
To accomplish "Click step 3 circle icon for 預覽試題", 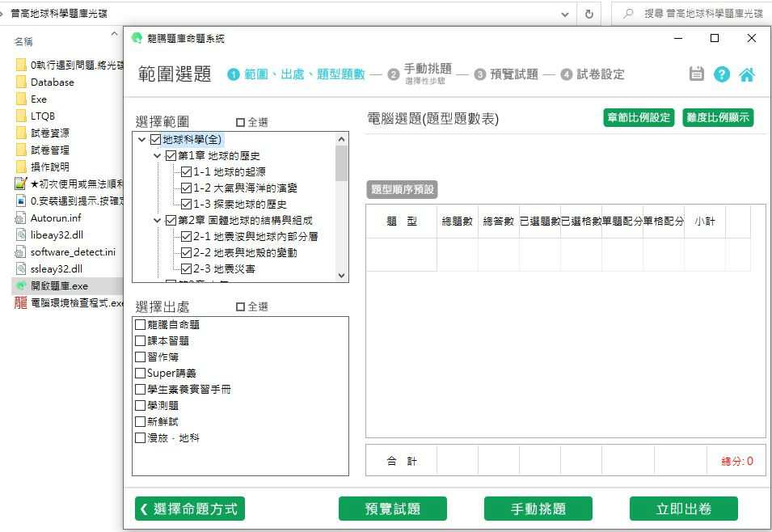I will (479, 74).
